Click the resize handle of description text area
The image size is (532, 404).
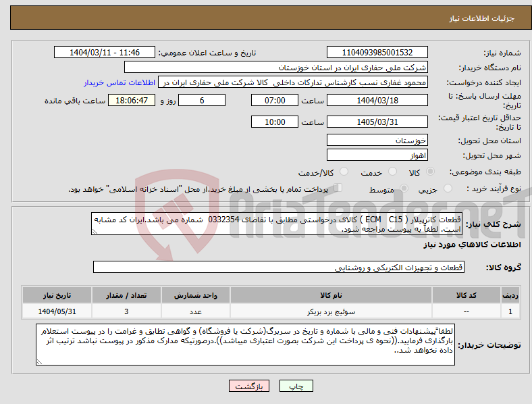pyautogui.click(x=95, y=232)
